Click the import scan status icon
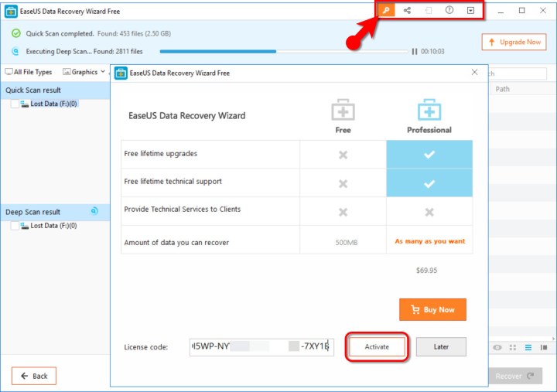The height and width of the screenshot is (392, 557). tap(428, 11)
